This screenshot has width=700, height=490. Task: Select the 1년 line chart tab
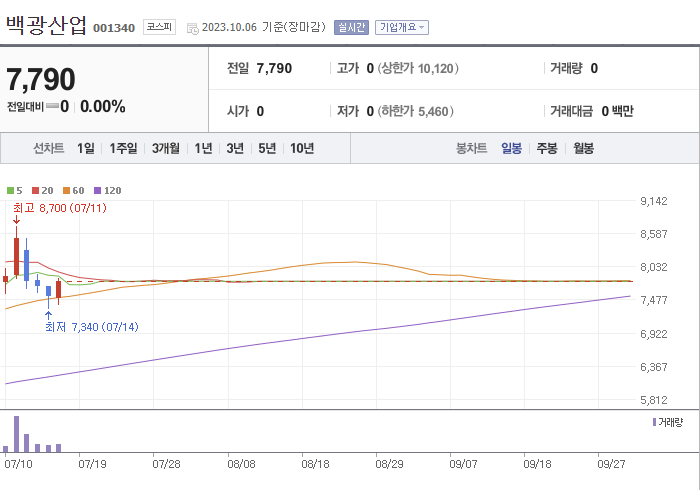203,148
